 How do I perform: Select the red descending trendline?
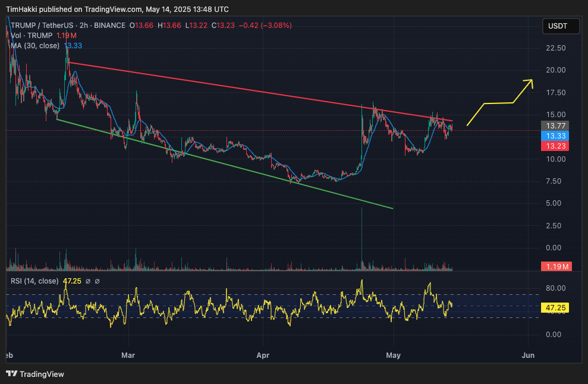tap(260, 92)
